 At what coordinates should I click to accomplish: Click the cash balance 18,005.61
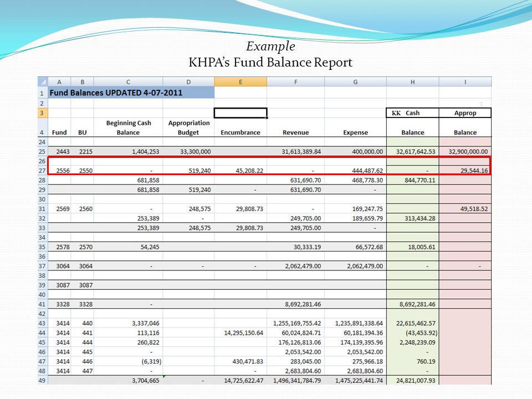click(421, 247)
